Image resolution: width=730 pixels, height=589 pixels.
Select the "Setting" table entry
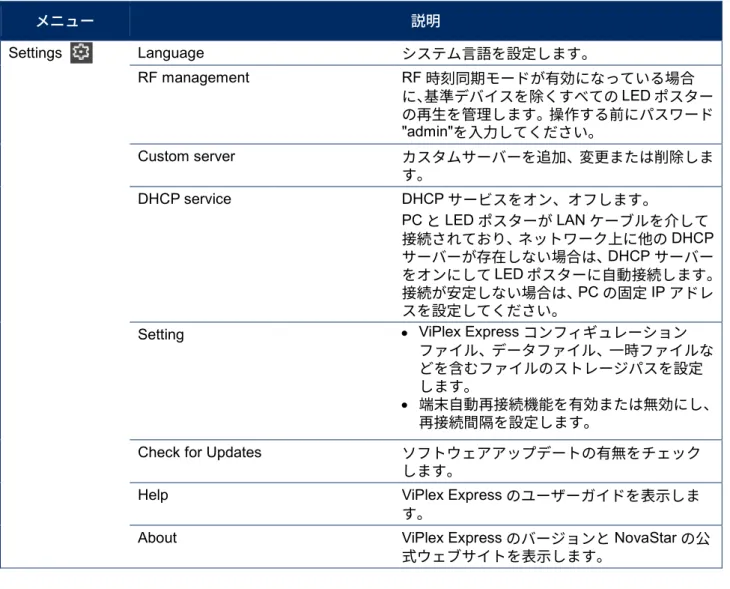[161, 334]
